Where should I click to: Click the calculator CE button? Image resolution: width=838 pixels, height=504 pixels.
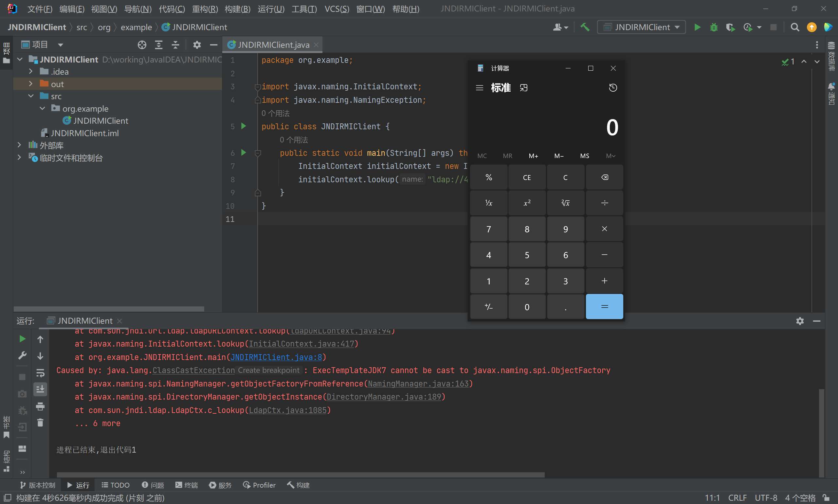click(527, 177)
